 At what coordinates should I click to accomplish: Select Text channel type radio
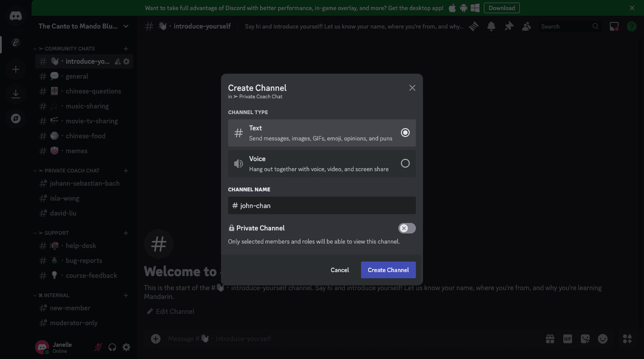tap(405, 133)
